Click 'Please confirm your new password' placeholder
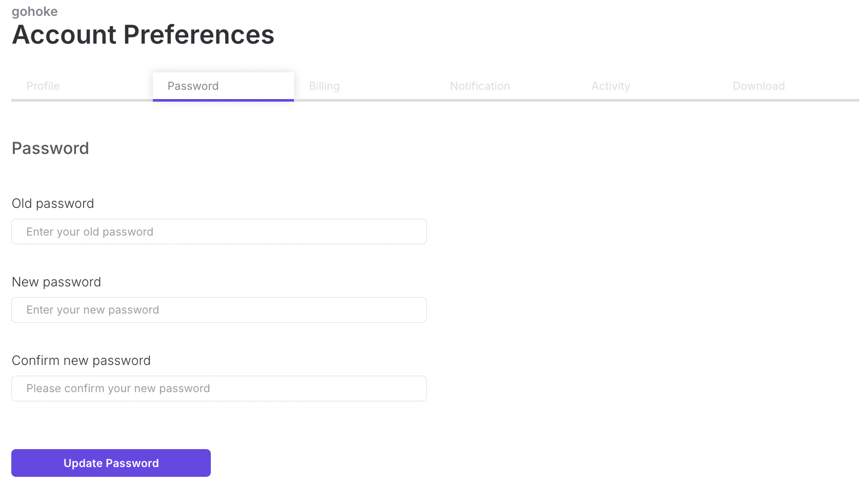868x503 pixels. (x=118, y=389)
